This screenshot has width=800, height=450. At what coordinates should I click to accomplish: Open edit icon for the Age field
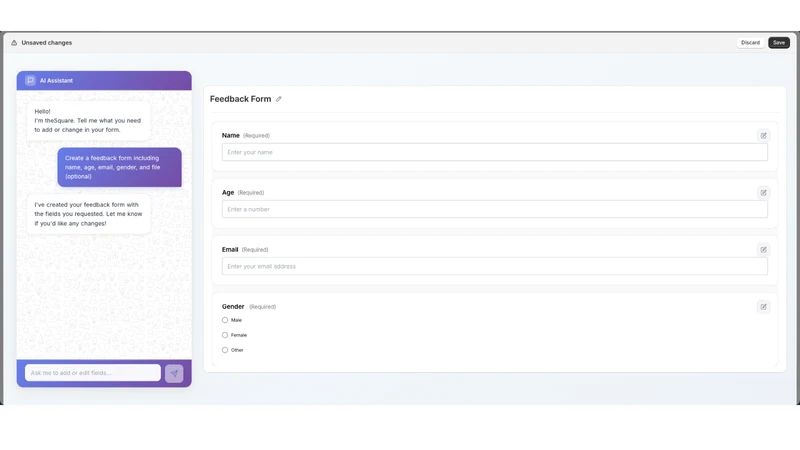pos(763,193)
